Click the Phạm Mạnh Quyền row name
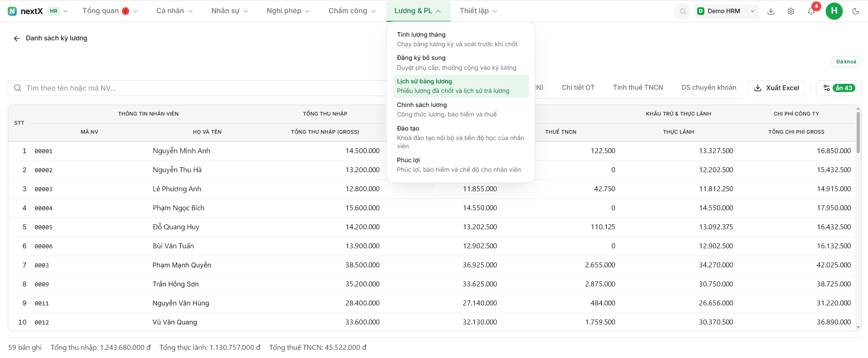Screen dimensions: 868x358 coord(182,265)
